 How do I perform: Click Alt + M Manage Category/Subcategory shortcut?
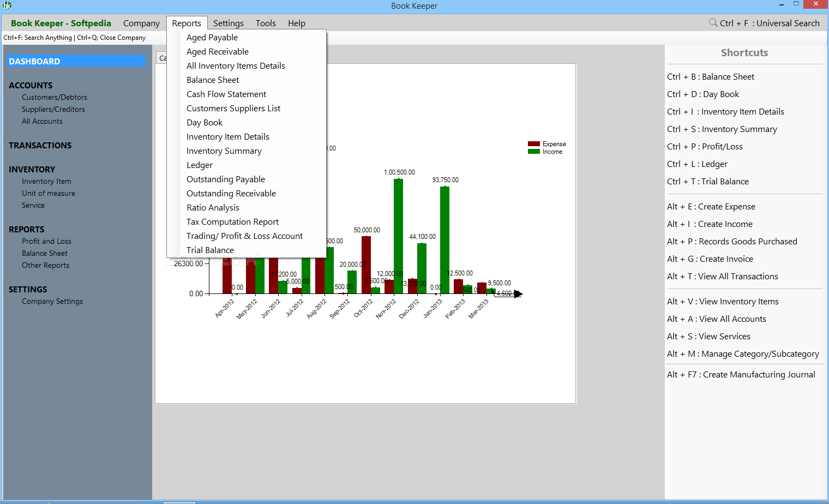click(x=743, y=353)
